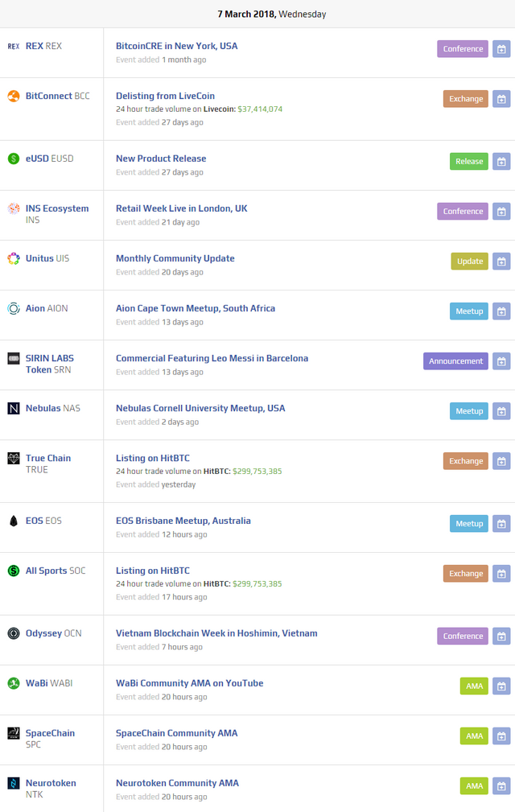Screen dimensions: 515x812
Task: Open Vietnam Blockchain Week in Hoshimin link
Action: 217,633
